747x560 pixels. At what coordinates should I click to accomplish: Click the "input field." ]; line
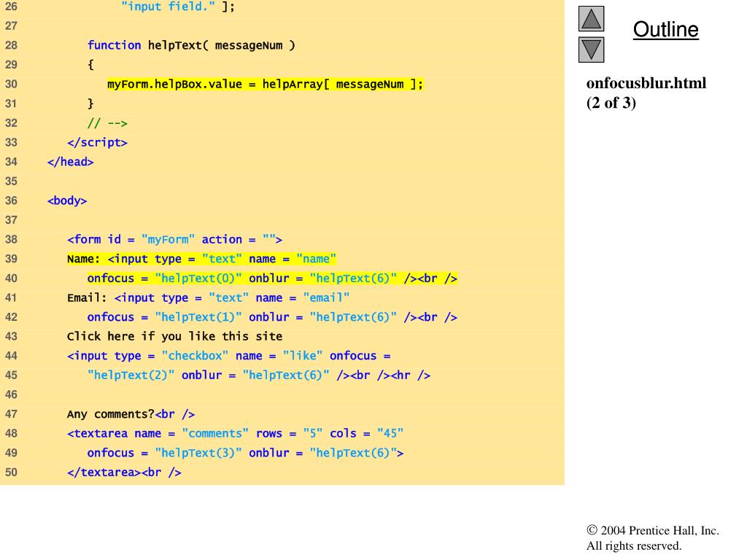(178, 7)
